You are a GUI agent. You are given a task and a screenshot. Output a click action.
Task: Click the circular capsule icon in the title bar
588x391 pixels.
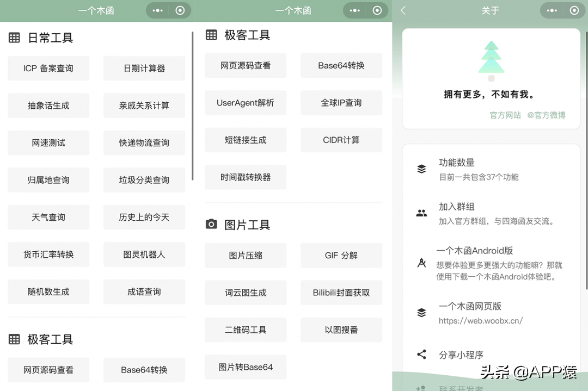click(573, 10)
